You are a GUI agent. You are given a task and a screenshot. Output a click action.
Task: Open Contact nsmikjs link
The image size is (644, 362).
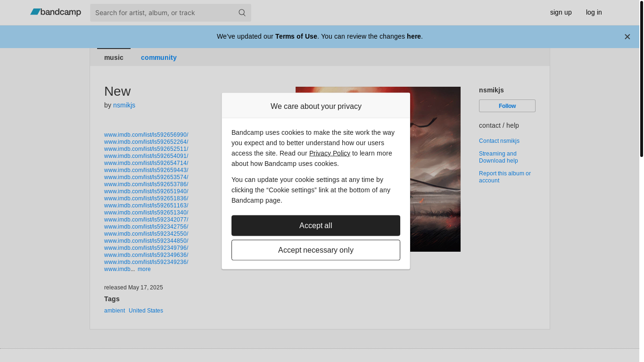pos(499,141)
